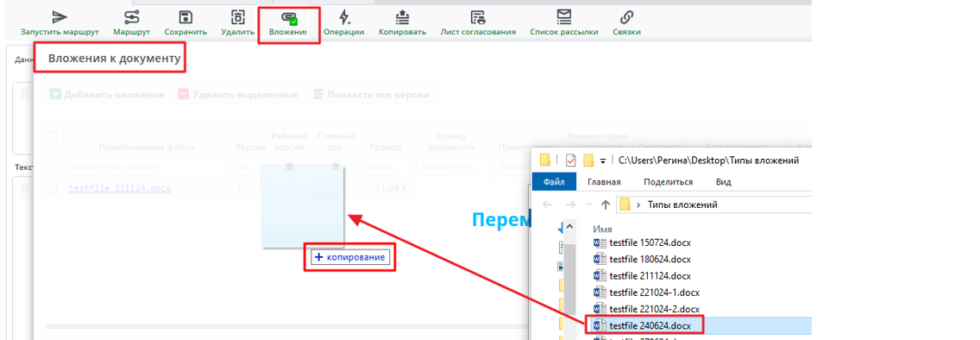Click the folder icon in Explorer address bar
The width and height of the screenshot is (980, 340).
click(625, 205)
